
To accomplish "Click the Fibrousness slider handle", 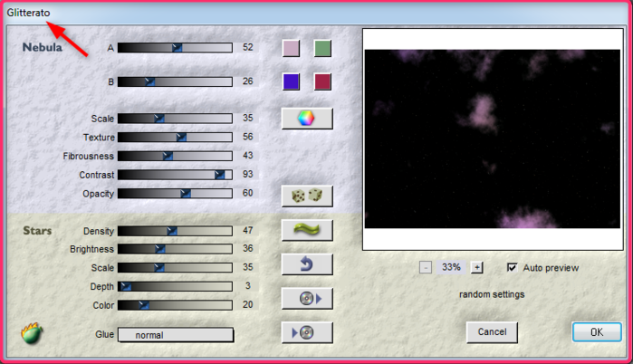I will (168, 156).
